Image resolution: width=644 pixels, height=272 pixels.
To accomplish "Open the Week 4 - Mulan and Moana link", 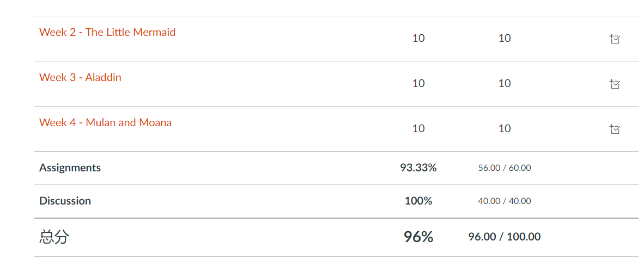I will coord(105,122).
